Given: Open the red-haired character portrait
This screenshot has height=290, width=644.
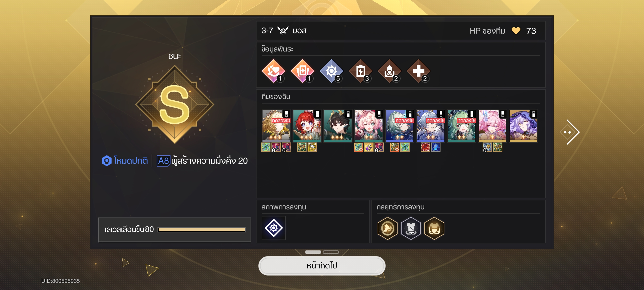Looking at the screenshot, I should 307,126.
